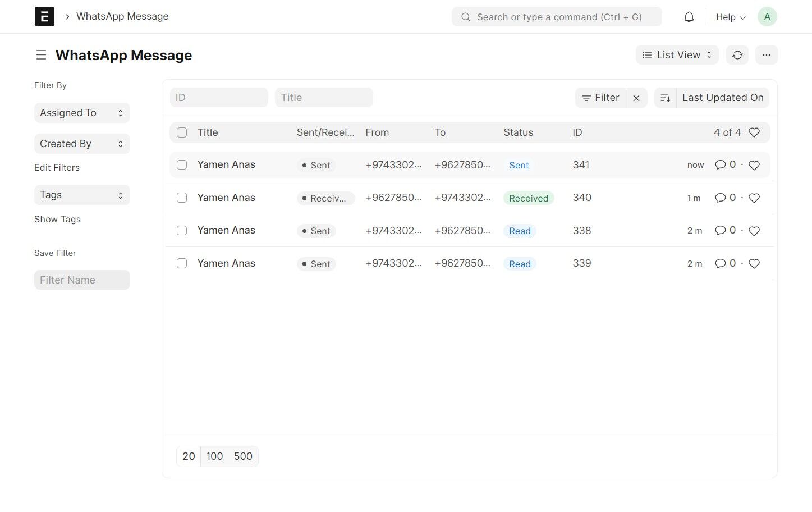Click the WhatsApp Message breadcrumb
The image size is (812, 512).
click(x=122, y=16)
